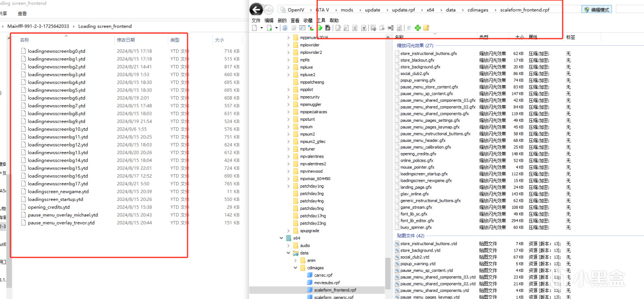The image size is (644, 299).
Task: Click file icon of store_background.ytd
Action: [397, 250]
